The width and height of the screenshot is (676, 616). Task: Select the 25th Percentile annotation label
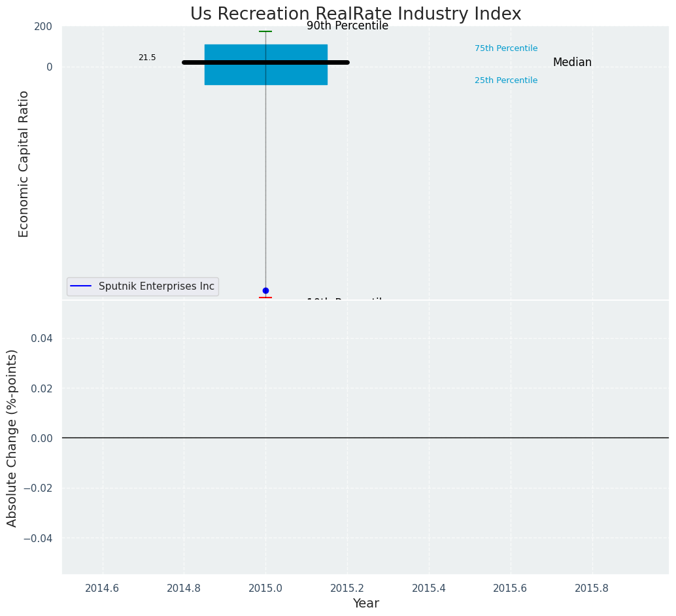click(506, 80)
